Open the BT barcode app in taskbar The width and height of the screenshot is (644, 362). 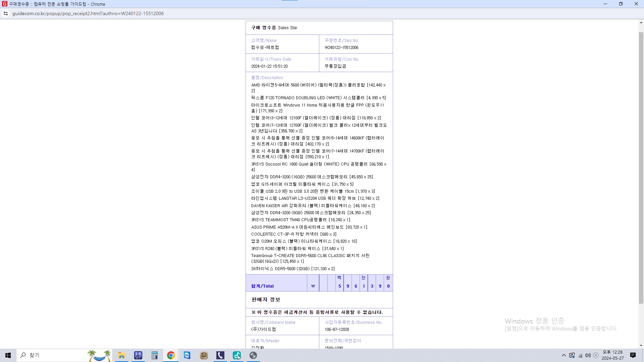[x=138, y=355]
